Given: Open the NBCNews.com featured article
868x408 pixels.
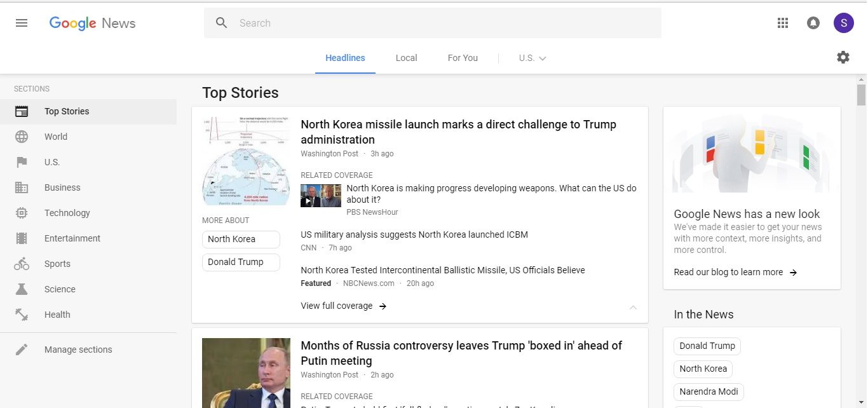Looking at the screenshot, I should tap(443, 270).
